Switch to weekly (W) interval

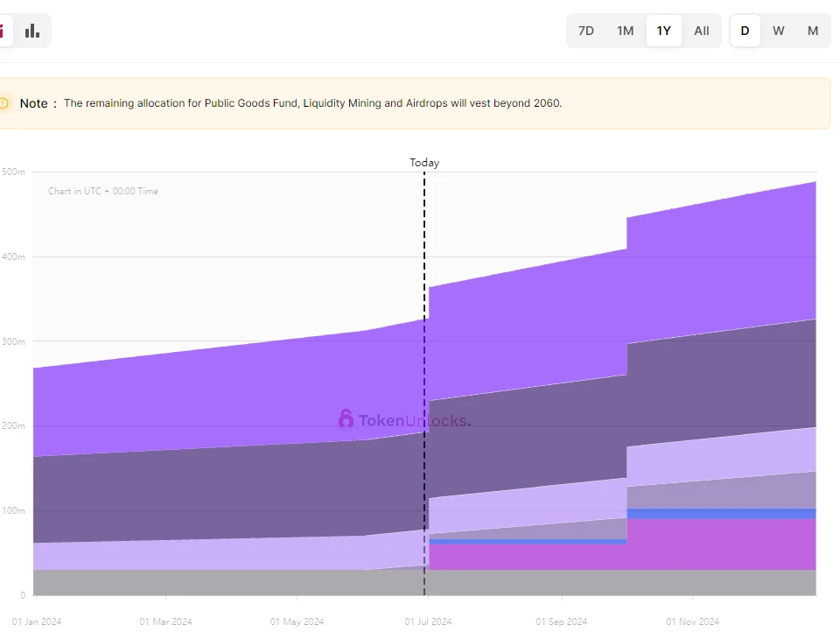(x=779, y=31)
